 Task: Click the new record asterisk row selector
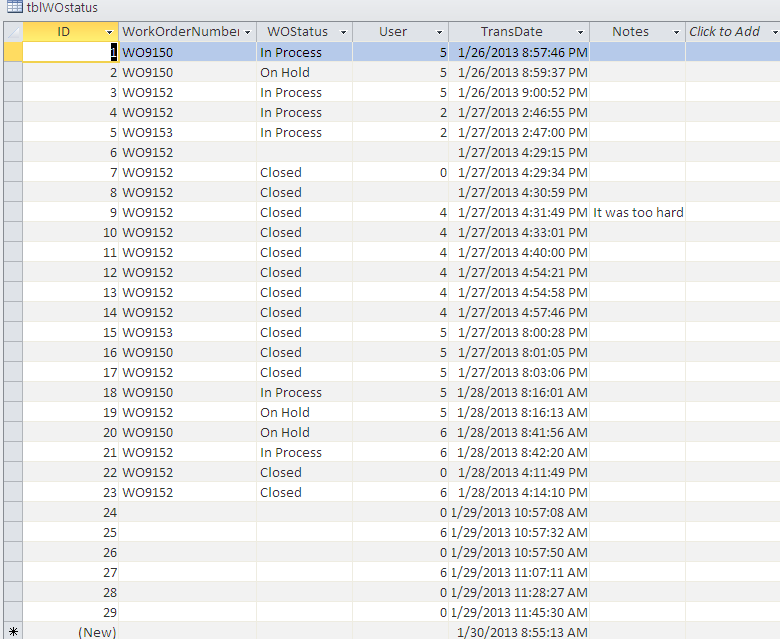tap(13, 632)
